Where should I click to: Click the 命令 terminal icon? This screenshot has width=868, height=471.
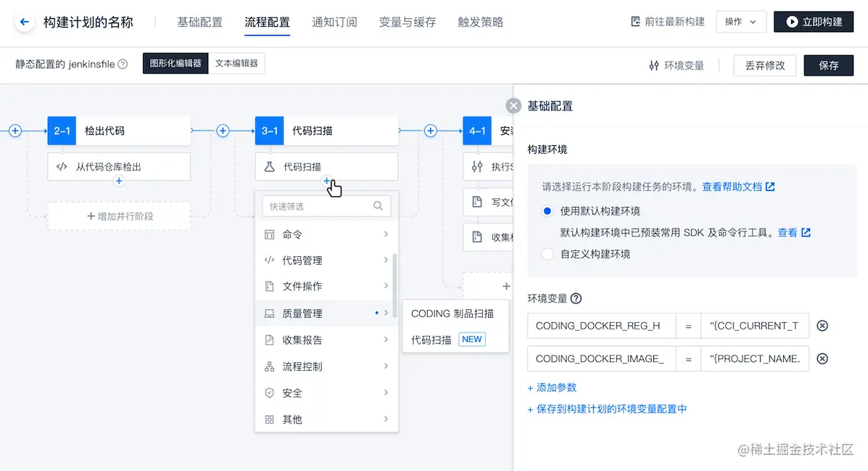[269, 234]
